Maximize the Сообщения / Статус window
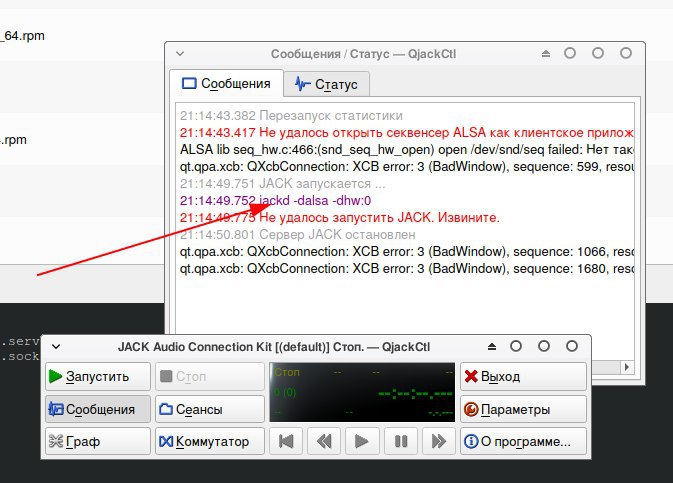The width and height of the screenshot is (673, 483). pos(598,53)
